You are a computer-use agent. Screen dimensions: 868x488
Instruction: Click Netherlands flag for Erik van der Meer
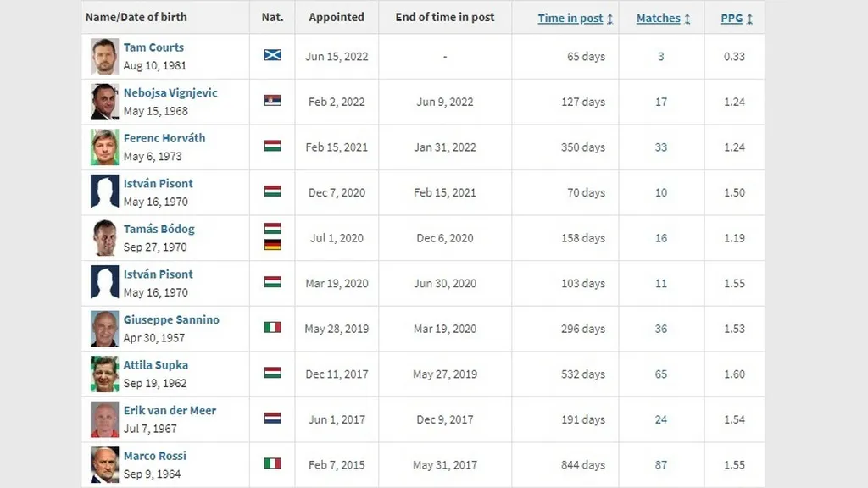272,418
